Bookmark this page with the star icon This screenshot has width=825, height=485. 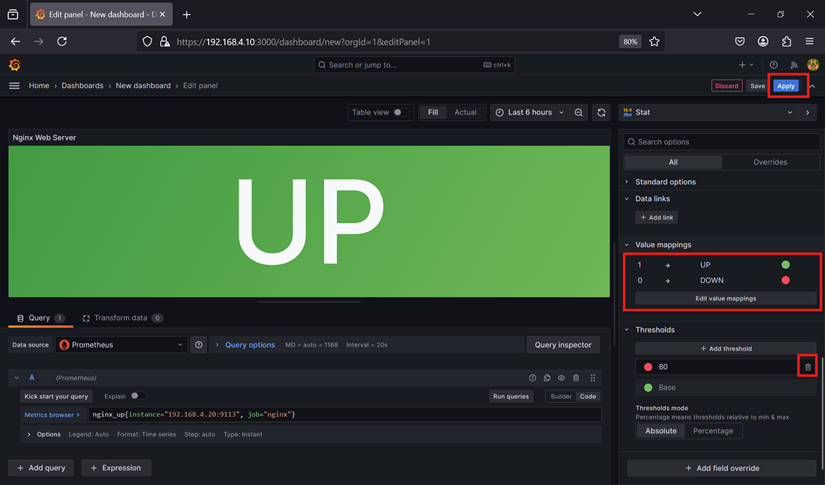pos(654,42)
